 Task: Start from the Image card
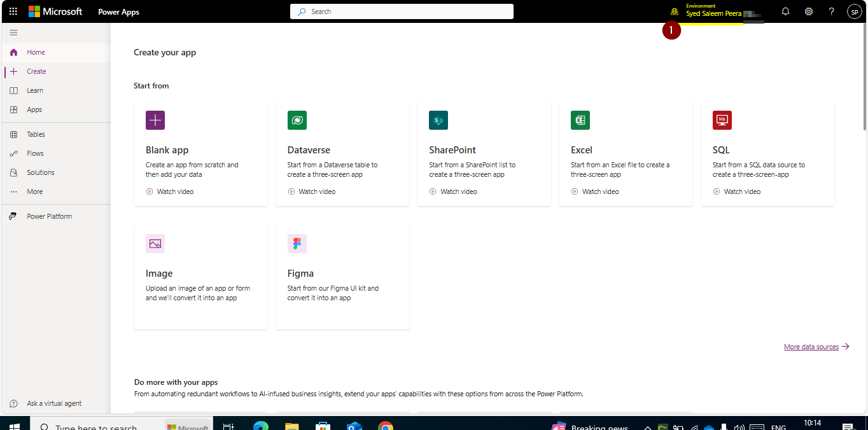pos(200,277)
